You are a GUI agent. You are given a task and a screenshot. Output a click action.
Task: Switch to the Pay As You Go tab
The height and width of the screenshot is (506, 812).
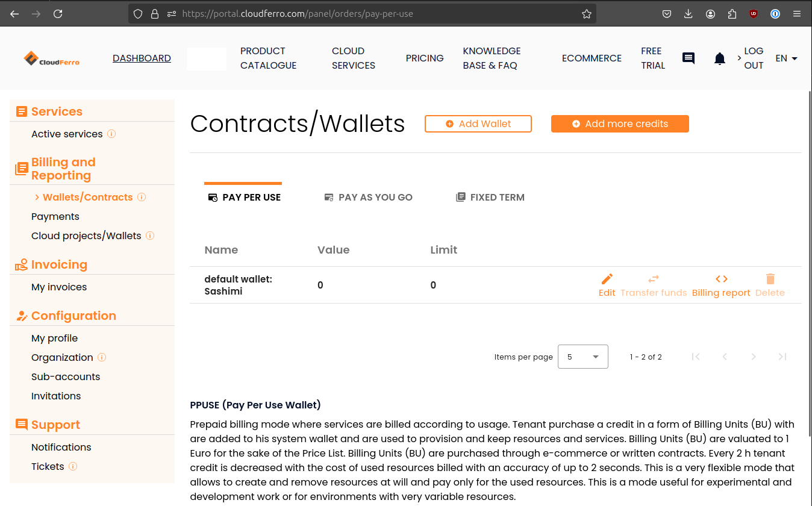point(368,197)
